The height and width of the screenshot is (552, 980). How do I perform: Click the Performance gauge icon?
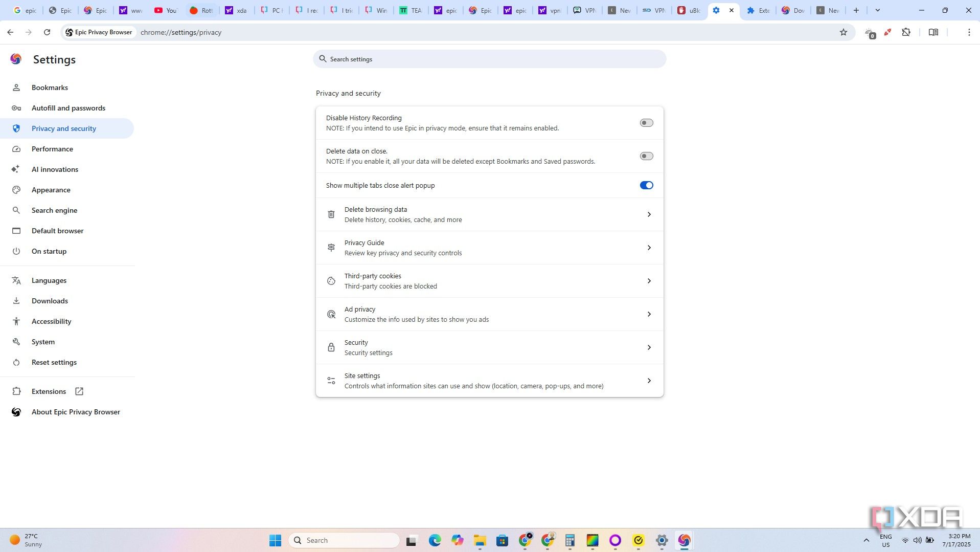(x=16, y=149)
